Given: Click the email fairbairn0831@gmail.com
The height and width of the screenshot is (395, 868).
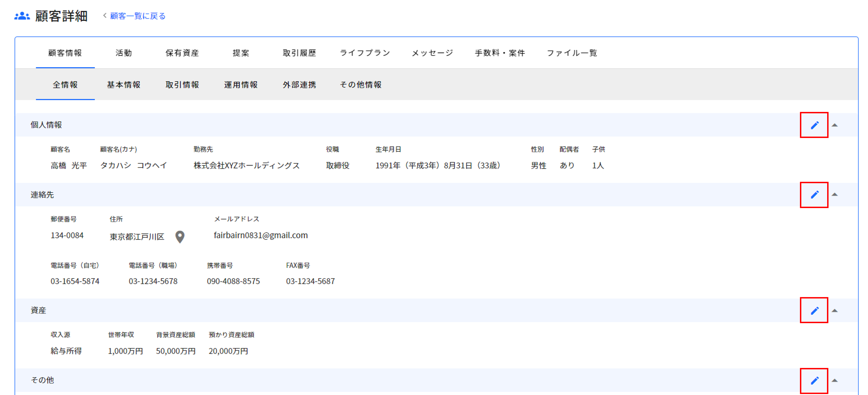Looking at the screenshot, I should point(260,235).
